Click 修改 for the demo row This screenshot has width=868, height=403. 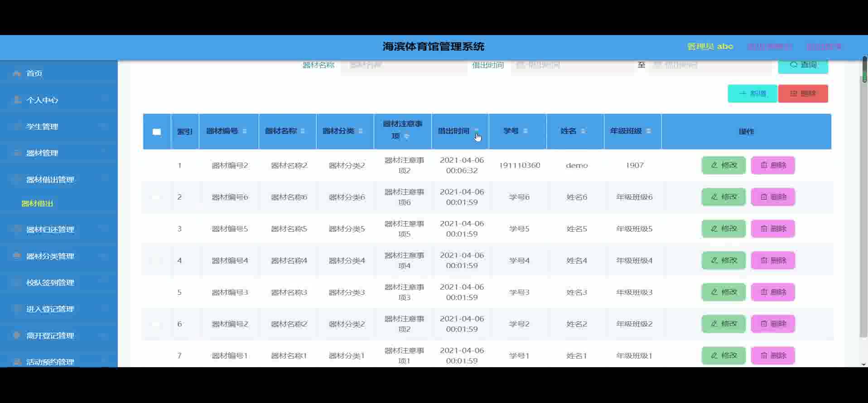click(x=723, y=165)
